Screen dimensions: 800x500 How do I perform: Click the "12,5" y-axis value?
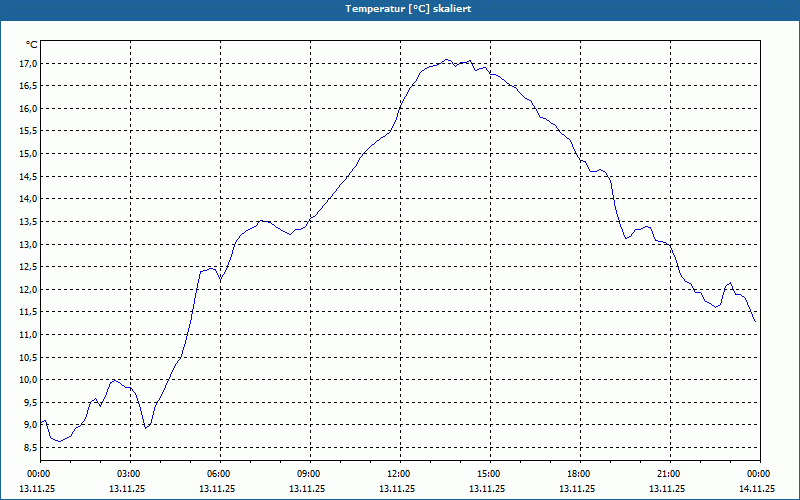(x=29, y=267)
